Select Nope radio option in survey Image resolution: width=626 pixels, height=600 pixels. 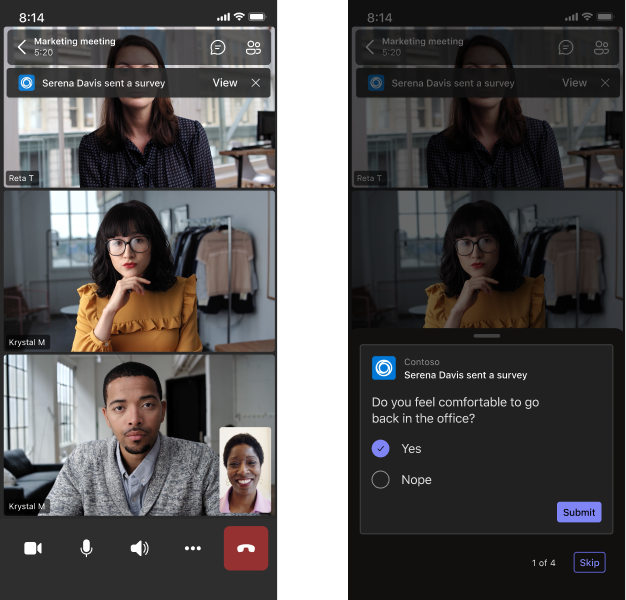click(x=380, y=479)
